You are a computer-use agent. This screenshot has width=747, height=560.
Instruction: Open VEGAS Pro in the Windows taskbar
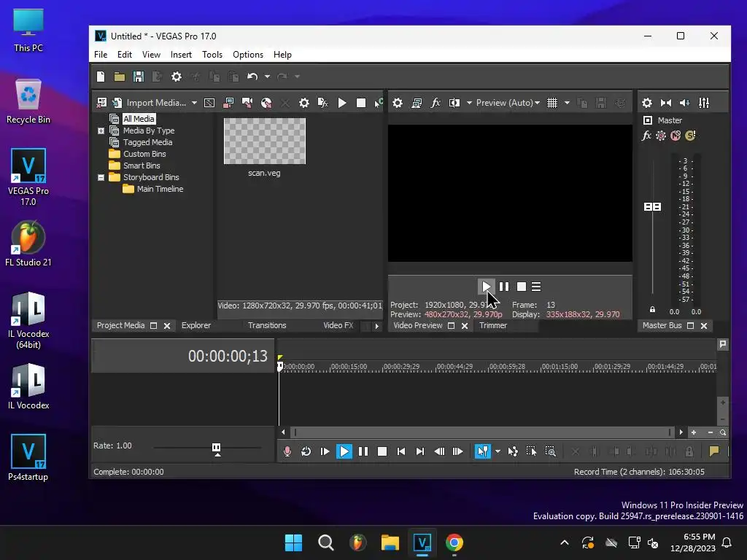(422, 542)
